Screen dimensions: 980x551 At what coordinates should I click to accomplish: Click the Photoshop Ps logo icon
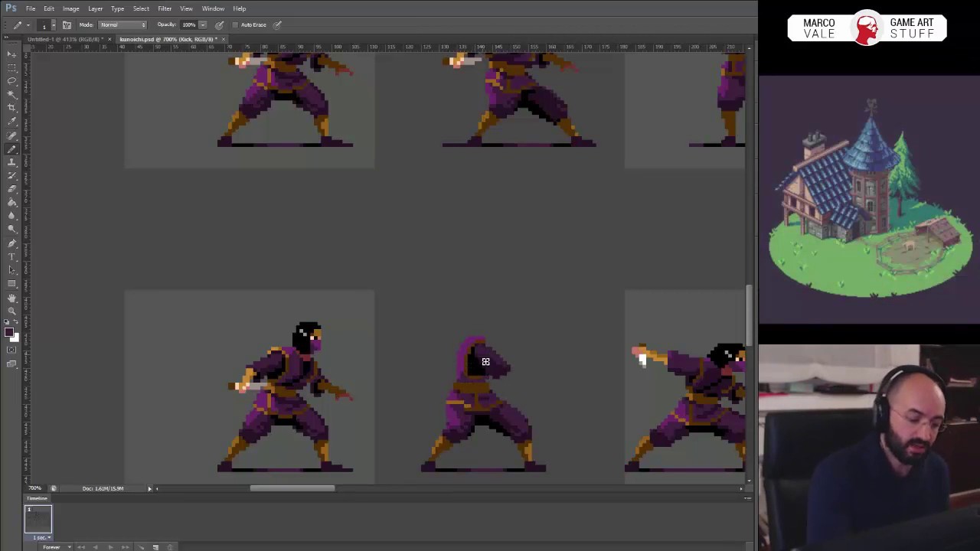coord(11,8)
